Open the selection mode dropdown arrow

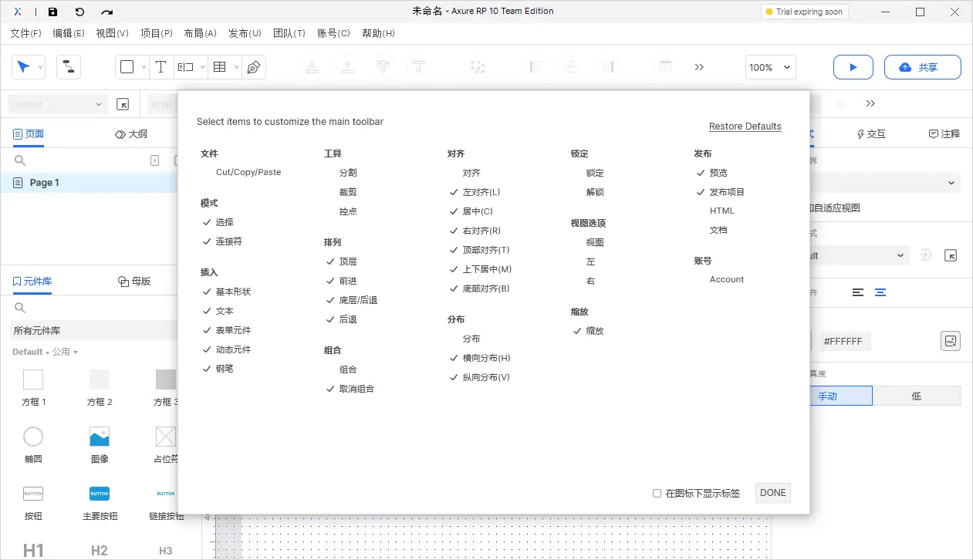(40, 67)
